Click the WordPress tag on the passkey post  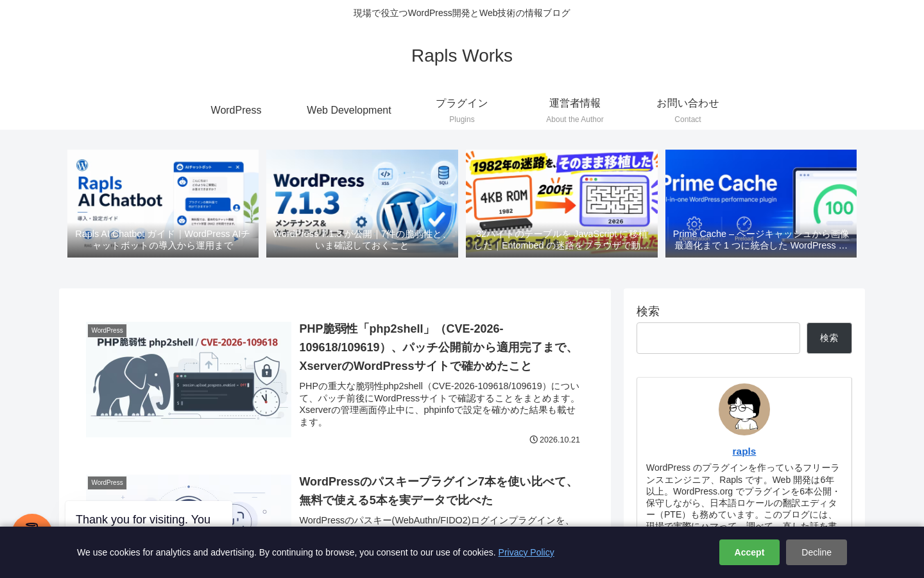pyautogui.click(x=107, y=483)
